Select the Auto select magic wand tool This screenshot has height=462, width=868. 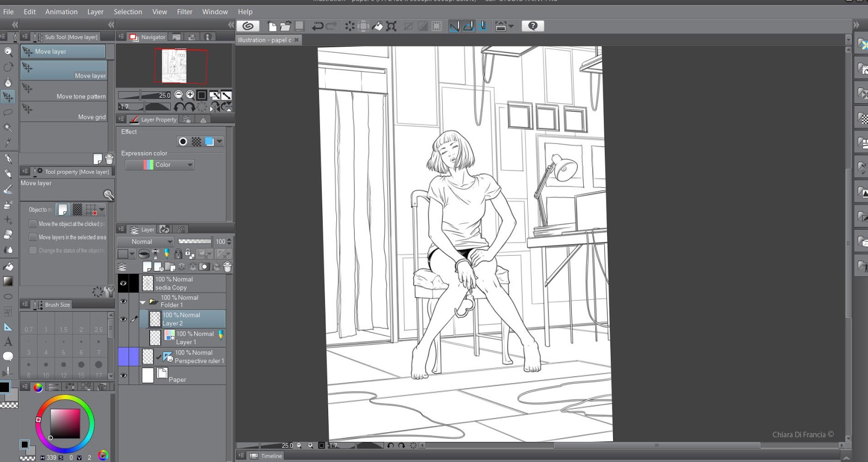click(x=8, y=128)
